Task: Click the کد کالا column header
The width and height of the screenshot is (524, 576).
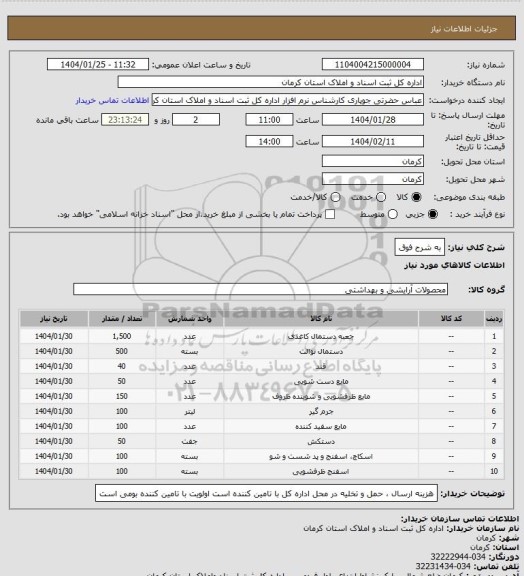Action: pyautogui.click(x=451, y=319)
